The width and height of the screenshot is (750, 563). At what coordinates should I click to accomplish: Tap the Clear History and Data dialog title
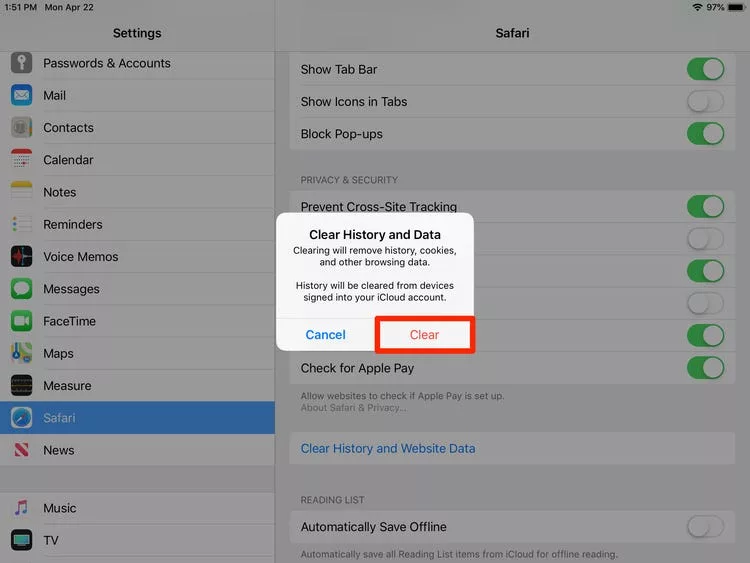(375, 234)
